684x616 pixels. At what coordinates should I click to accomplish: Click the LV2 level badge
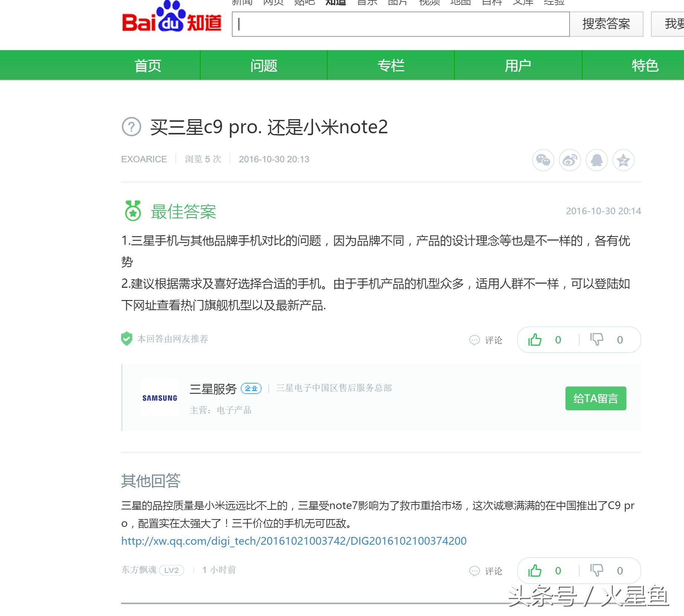tap(172, 570)
